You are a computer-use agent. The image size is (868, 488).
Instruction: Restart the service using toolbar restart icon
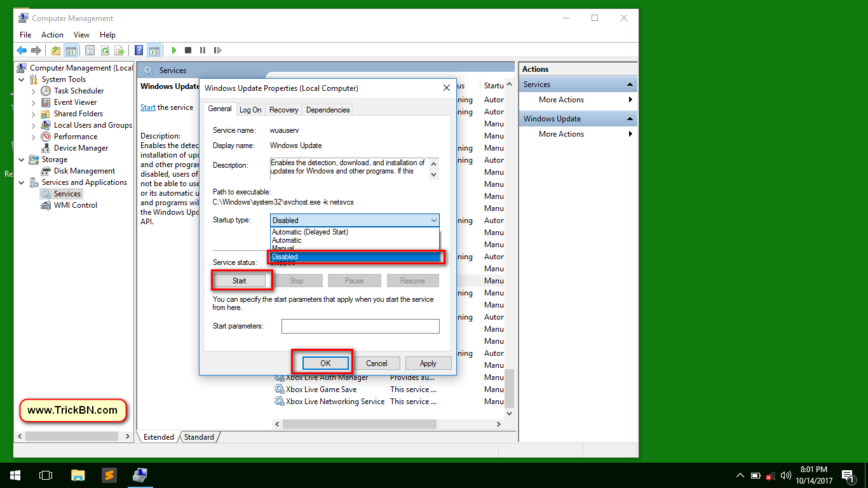[217, 50]
